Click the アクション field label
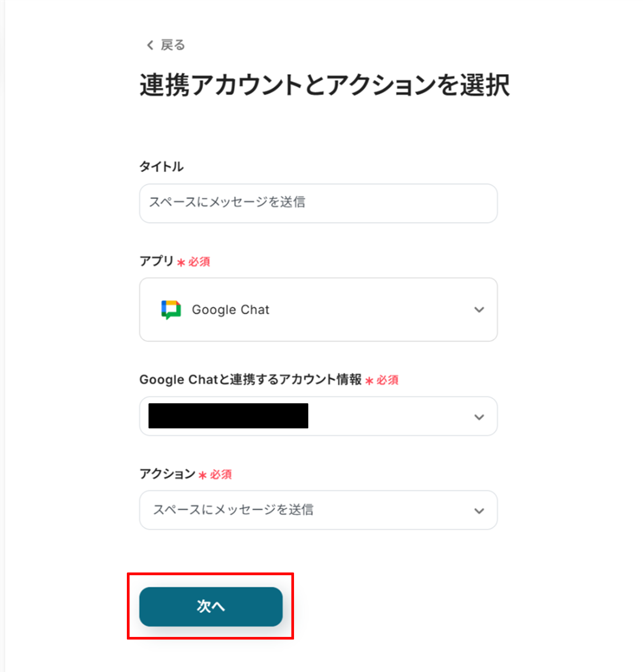643x672 pixels. [167, 474]
